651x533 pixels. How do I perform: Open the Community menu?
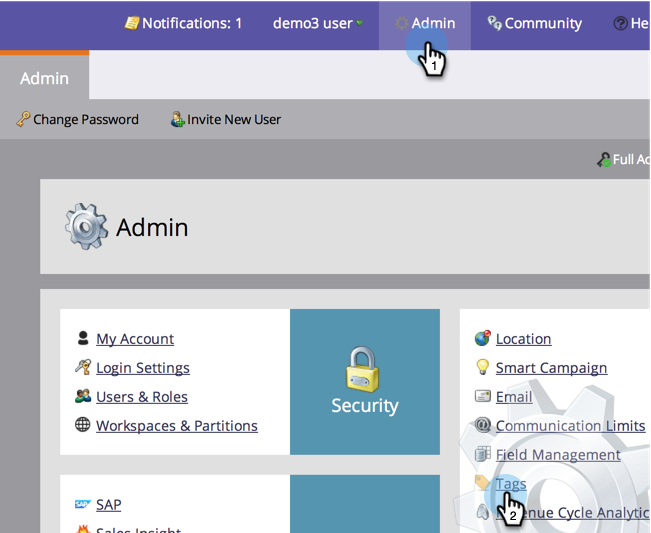coord(534,23)
